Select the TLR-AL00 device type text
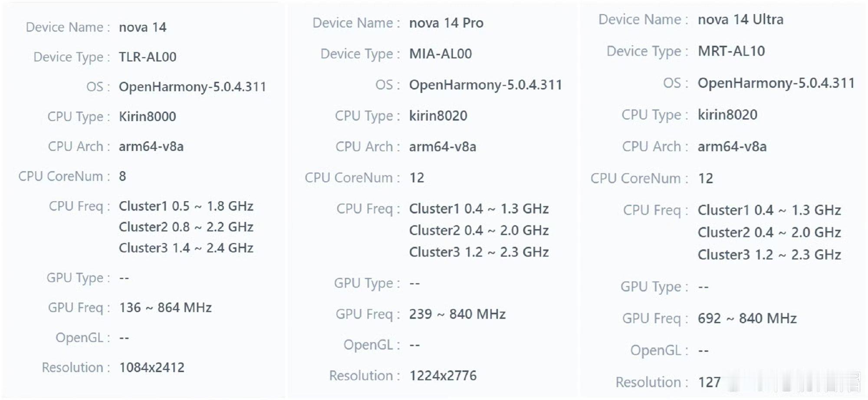Viewport: 868px width, 400px height. point(148,57)
